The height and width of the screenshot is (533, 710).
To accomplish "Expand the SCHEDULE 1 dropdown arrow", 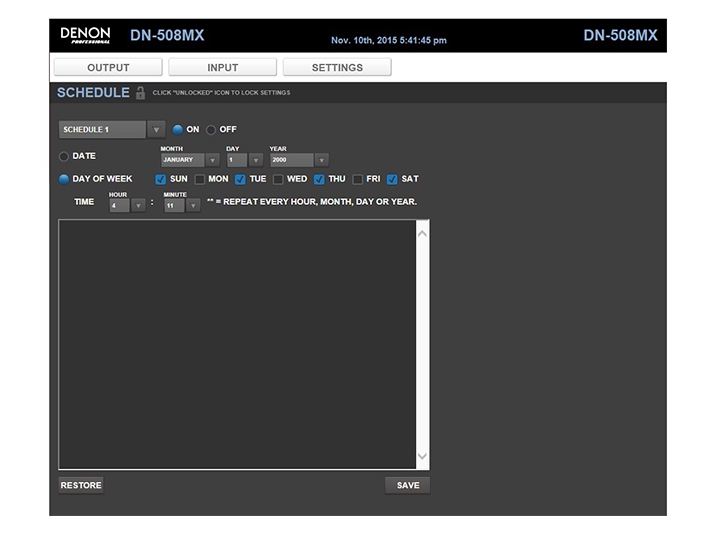I will click(156, 130).
